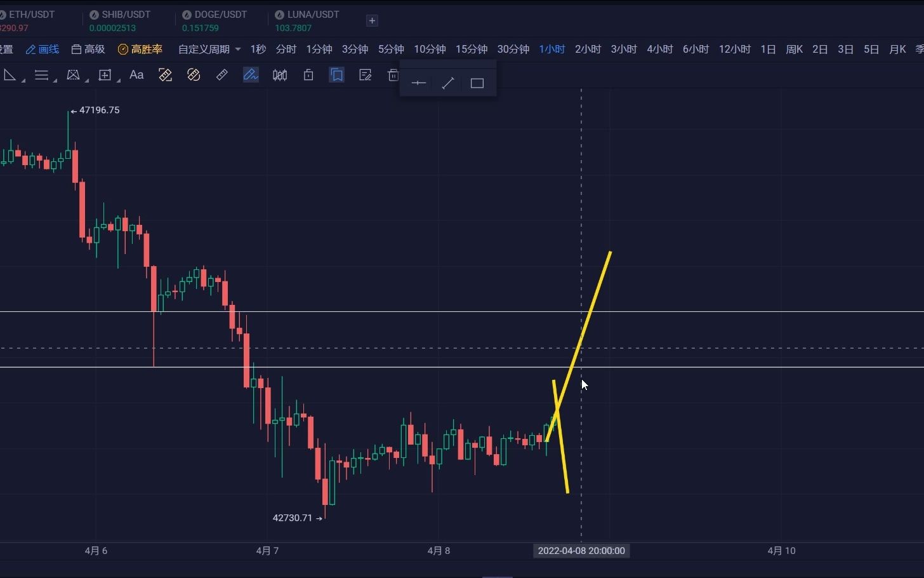Select the crosshair box measurement tool
The height and width of the screenshot is (578, 924).
[x=105, y=75]
